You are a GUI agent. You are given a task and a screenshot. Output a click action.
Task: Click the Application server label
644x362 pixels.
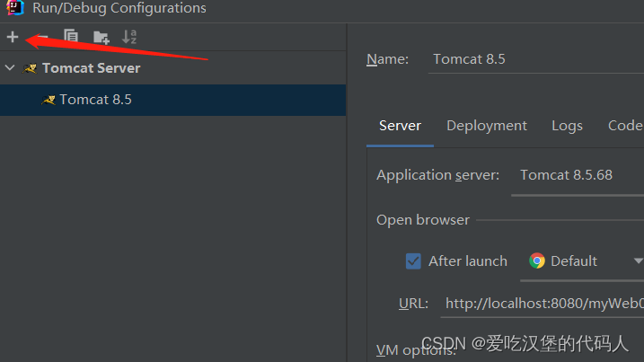[x=437, y=175]
